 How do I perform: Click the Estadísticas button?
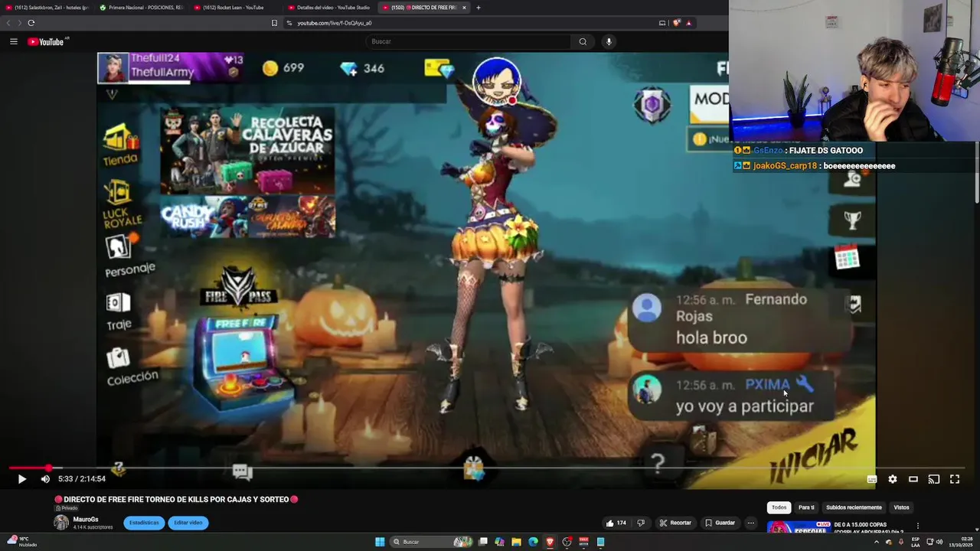click(144, 523)
